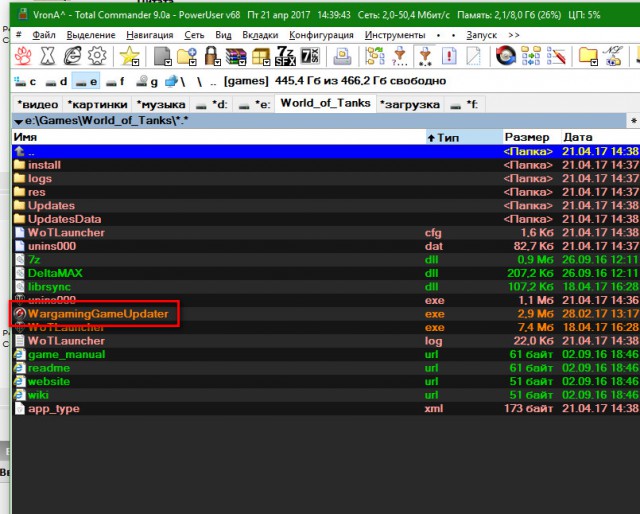Image resolution: width=640 pixels, height=514 pixels.
Task: Click the outlined X toolbar icon
Action: (x=48, y=56)
